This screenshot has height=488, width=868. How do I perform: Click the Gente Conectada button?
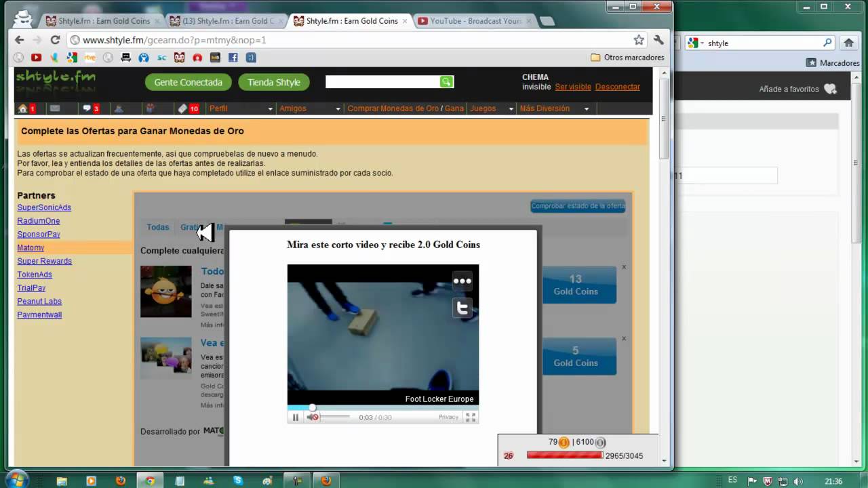[x=188, y=82]
